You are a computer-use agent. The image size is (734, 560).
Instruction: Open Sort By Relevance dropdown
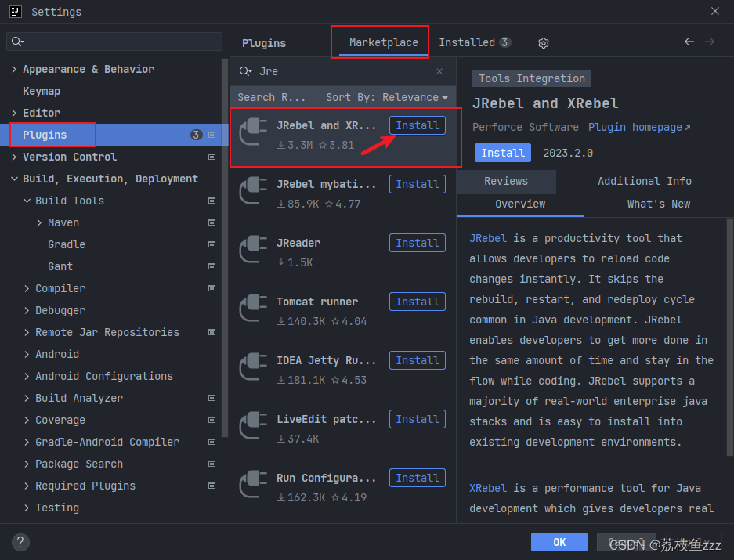(387, 97)
